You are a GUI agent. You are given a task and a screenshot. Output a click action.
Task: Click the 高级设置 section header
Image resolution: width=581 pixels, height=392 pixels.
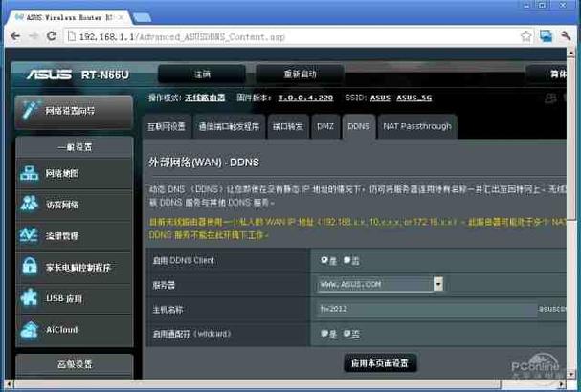pos(75,364)
